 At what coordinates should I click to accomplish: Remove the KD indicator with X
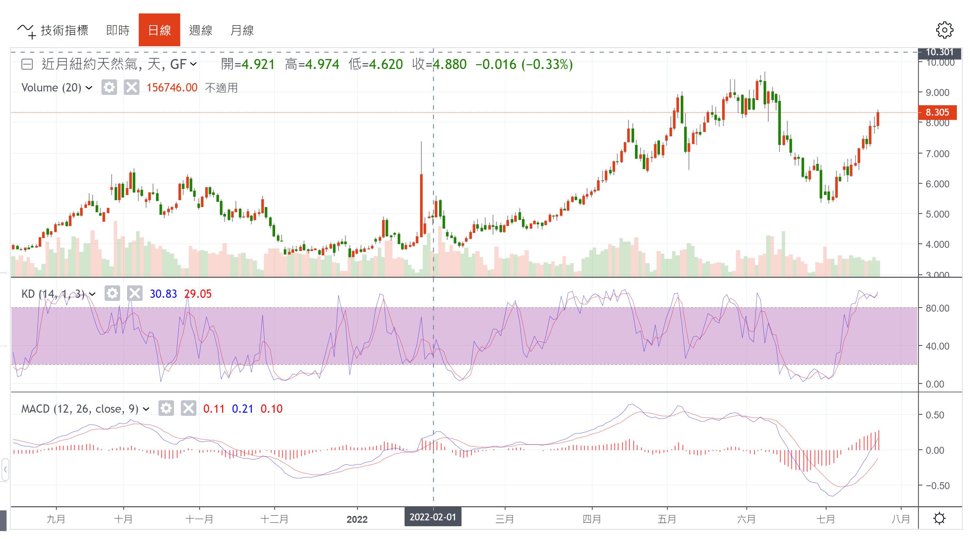pos(135,293)
